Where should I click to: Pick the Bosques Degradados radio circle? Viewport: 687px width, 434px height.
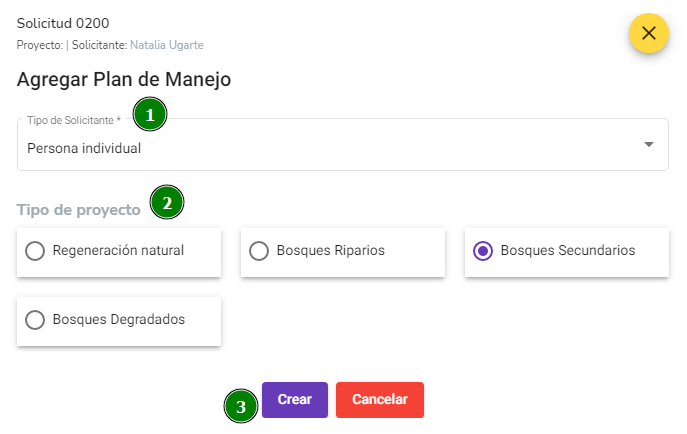[x=35, y=320]
